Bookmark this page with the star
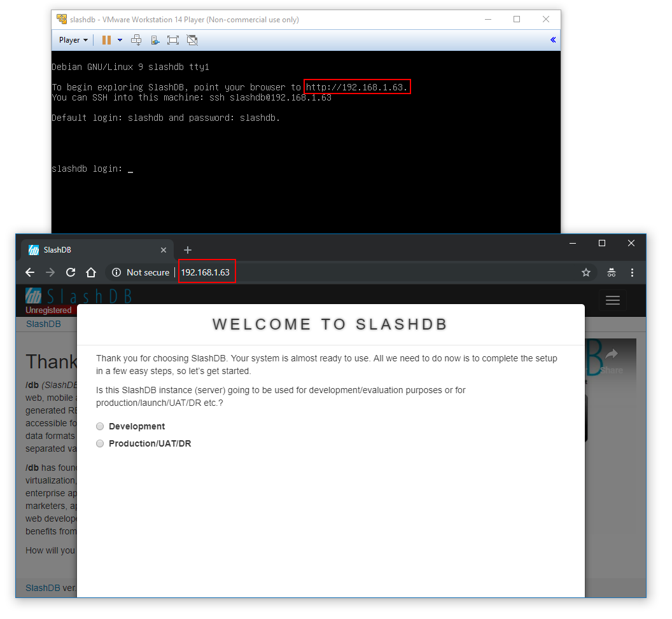This screenshot has width=672, height=619. [586, 272]
